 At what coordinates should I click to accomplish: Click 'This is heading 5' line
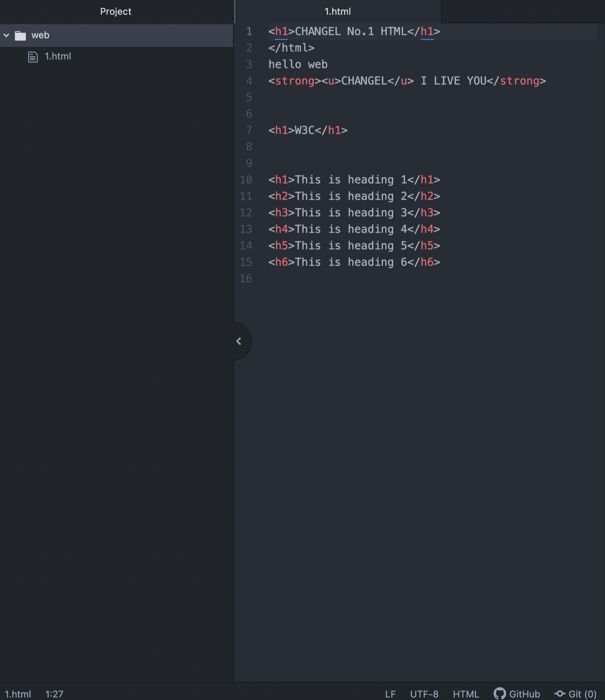(x=354, y=246)
